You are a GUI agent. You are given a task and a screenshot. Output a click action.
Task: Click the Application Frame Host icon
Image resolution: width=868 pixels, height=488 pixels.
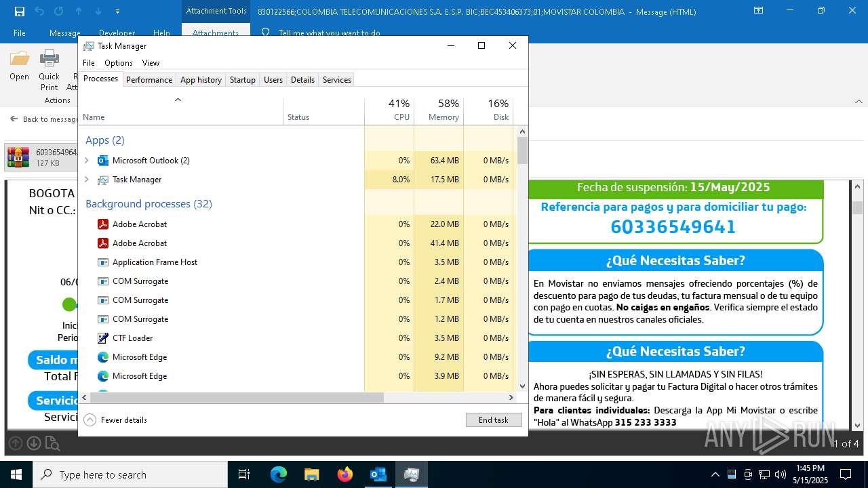point(103,262)
